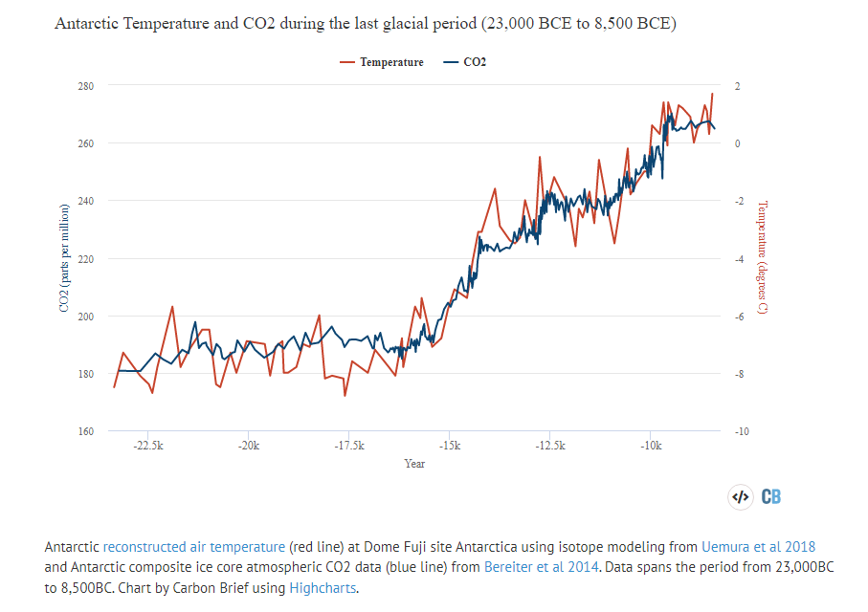Click the -20k x-axis tick label
Image resolution: width=868 pixels, height=612 pixels.
point(249,446)
